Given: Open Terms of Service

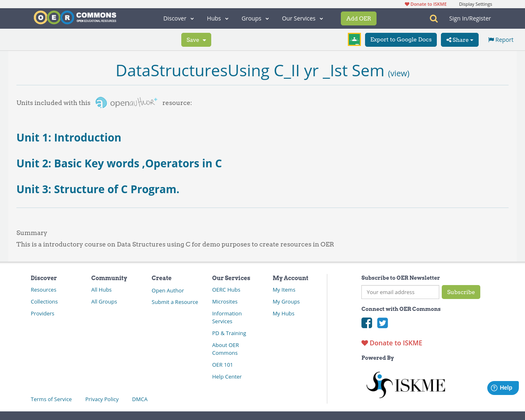Looking at the screenshot, I should pyautogui.click(x=51, y=399).
